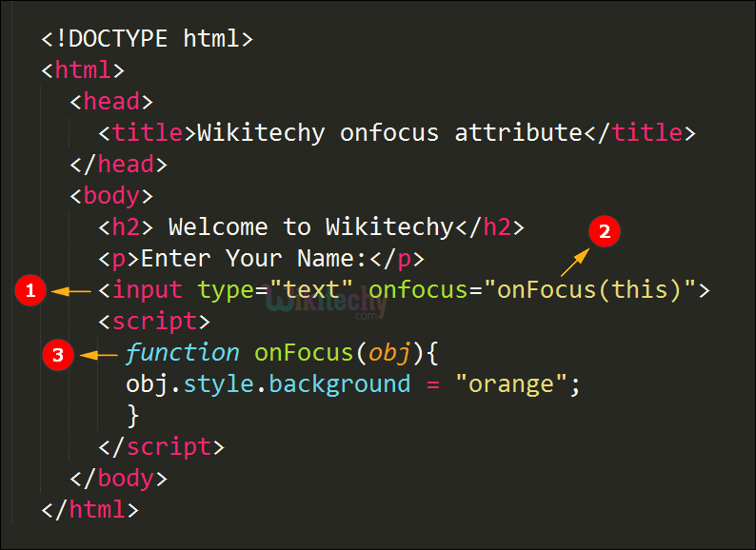Click the "text" attribute value string
This screenshot has height=550, width=756.
[311, 289]
